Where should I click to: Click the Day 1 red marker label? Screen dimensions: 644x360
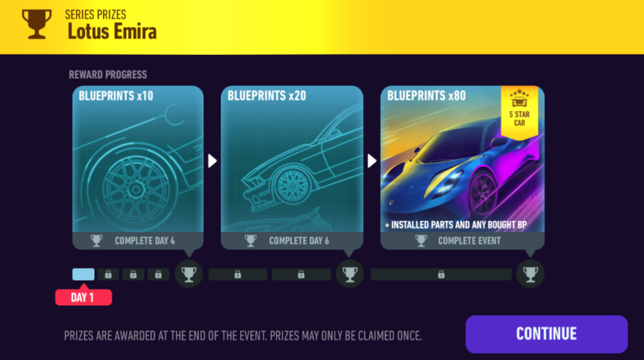[83, 297]
